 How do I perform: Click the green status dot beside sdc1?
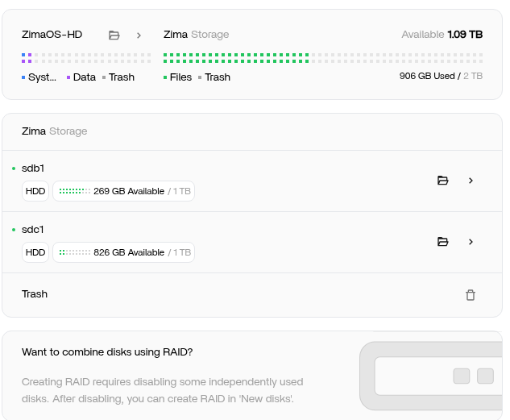point(14,230)
